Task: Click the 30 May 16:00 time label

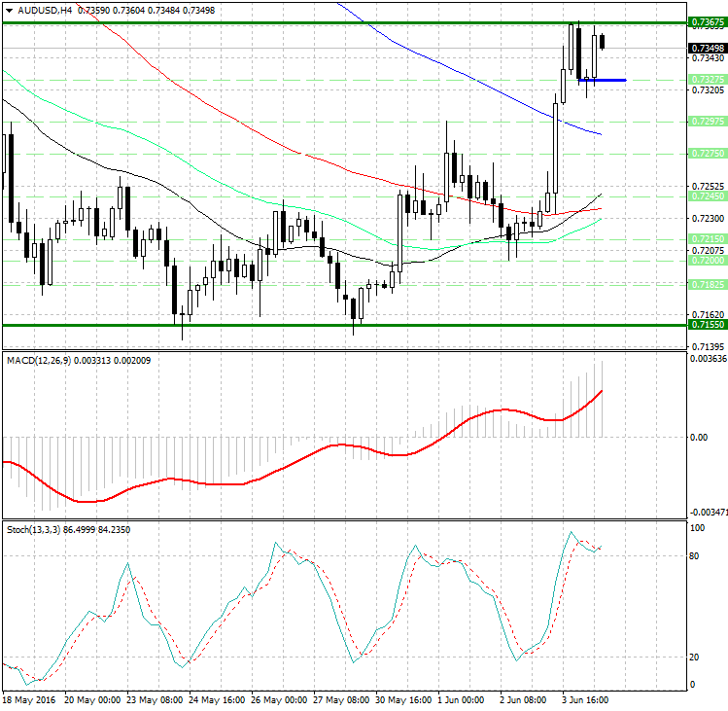Action: click(403, 700)
